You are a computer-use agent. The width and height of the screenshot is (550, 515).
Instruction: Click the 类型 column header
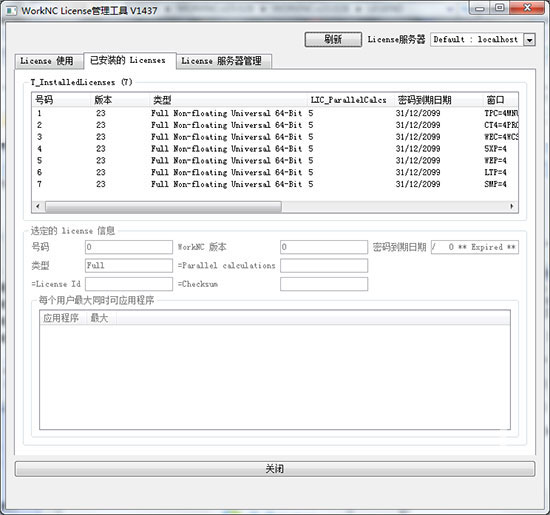(x=228, y=100)
